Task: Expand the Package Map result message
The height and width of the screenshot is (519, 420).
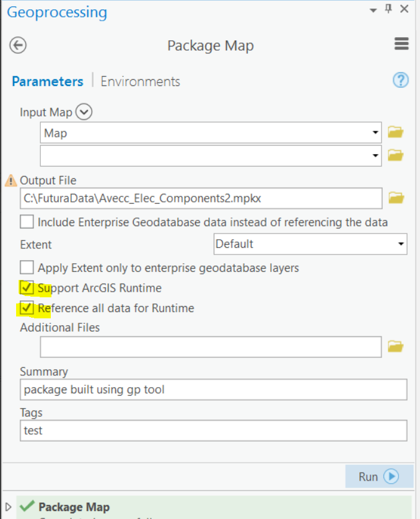Action: click(8, 507)
